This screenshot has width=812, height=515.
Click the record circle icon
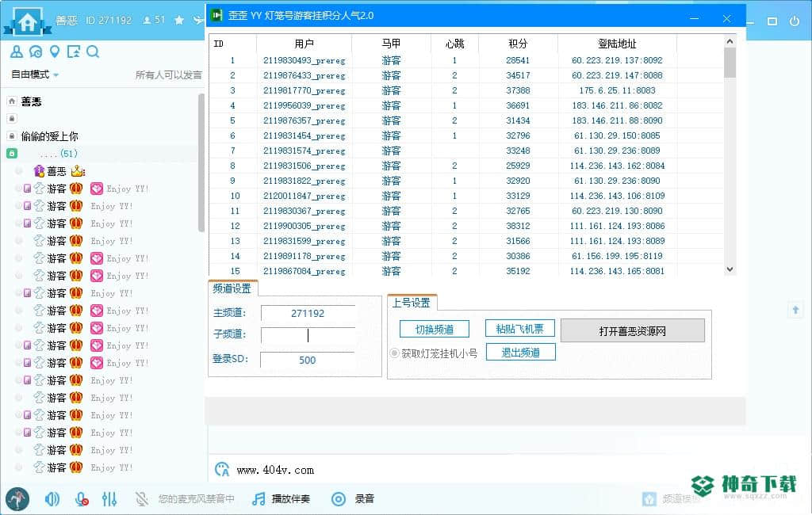tap(339, 499)
